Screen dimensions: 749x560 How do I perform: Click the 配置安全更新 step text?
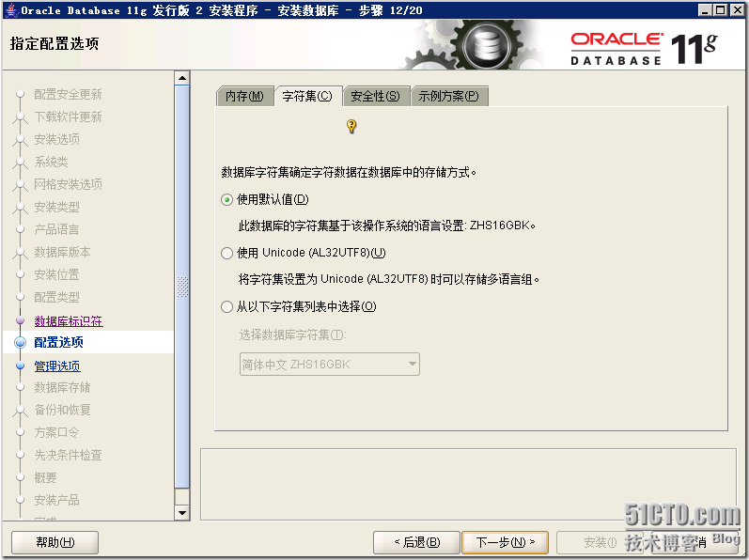68,95
